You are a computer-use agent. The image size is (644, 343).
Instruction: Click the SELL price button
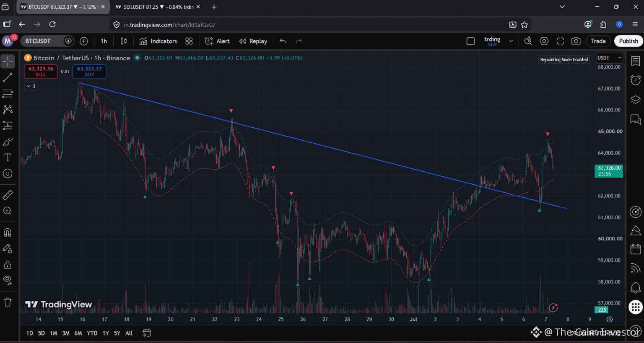point(41,71)
